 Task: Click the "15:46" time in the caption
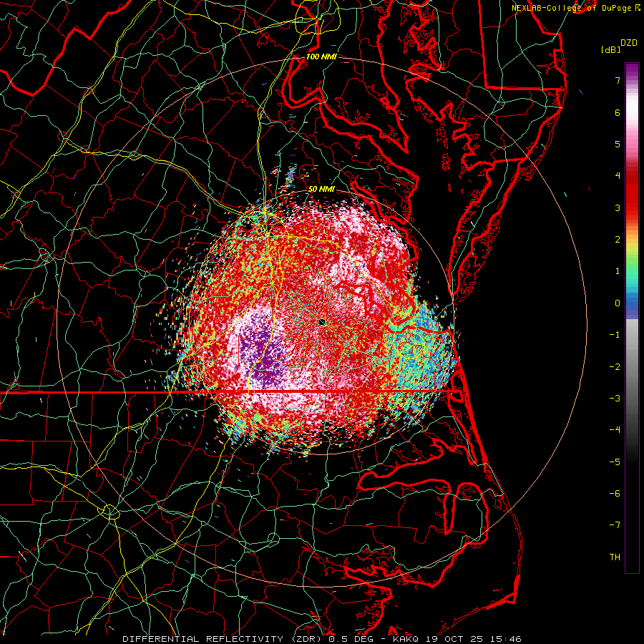point(506,639)
